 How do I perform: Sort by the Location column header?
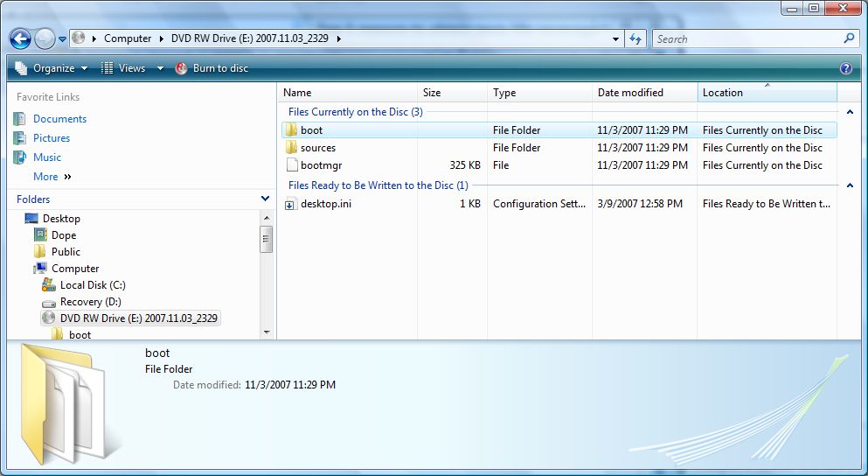click(x=767, y=93)
